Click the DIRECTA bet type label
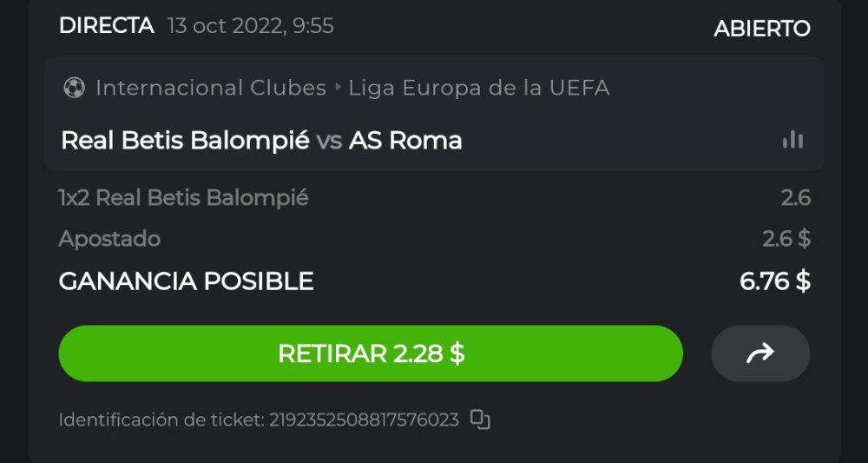Screen dimensions: 868x463 coord(107,26)
